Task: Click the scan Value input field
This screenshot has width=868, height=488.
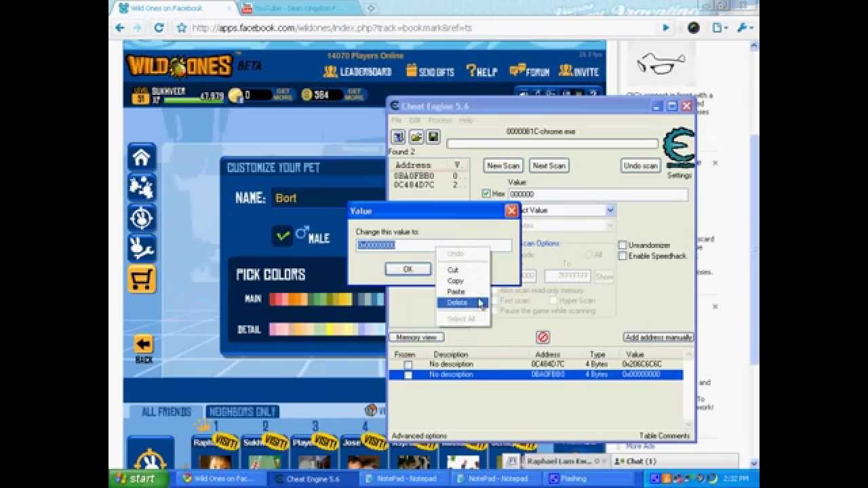Action: tap(597, 195)
